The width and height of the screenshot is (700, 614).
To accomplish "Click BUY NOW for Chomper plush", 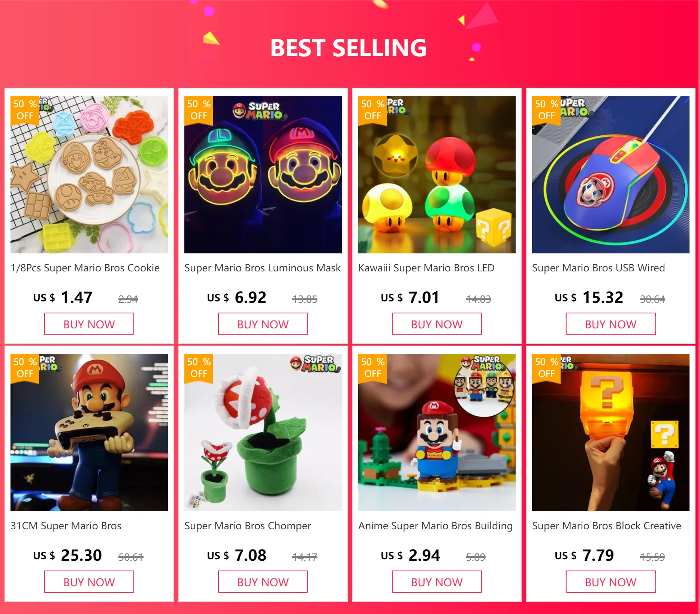I will tap(263, 582).
